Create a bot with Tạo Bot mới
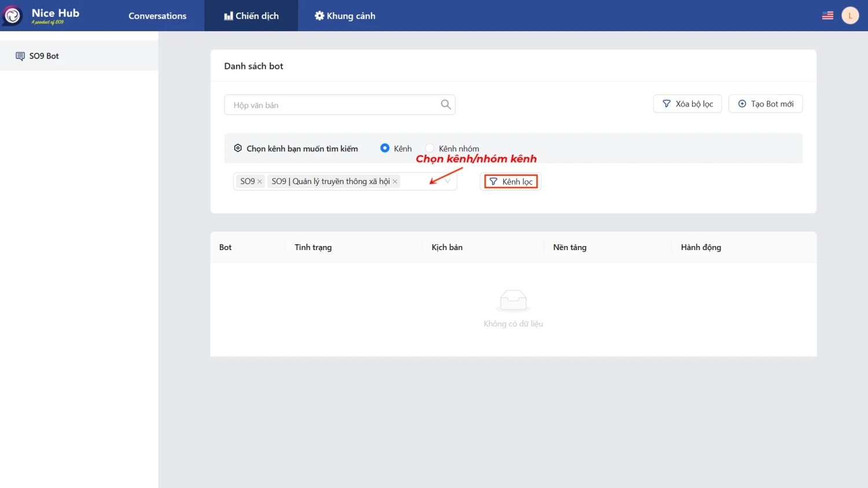This screenshot has height=488, width=868. (766, 104)
